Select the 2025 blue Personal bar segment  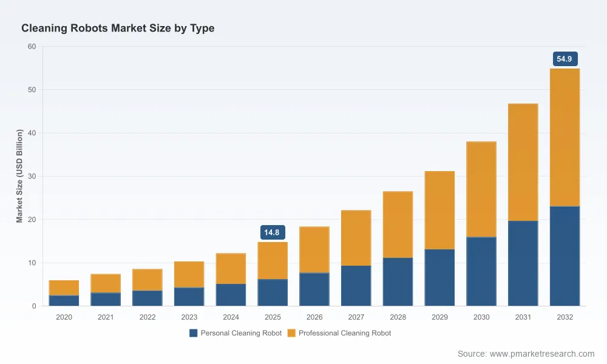pyautogui.click(x=273, y=292)
